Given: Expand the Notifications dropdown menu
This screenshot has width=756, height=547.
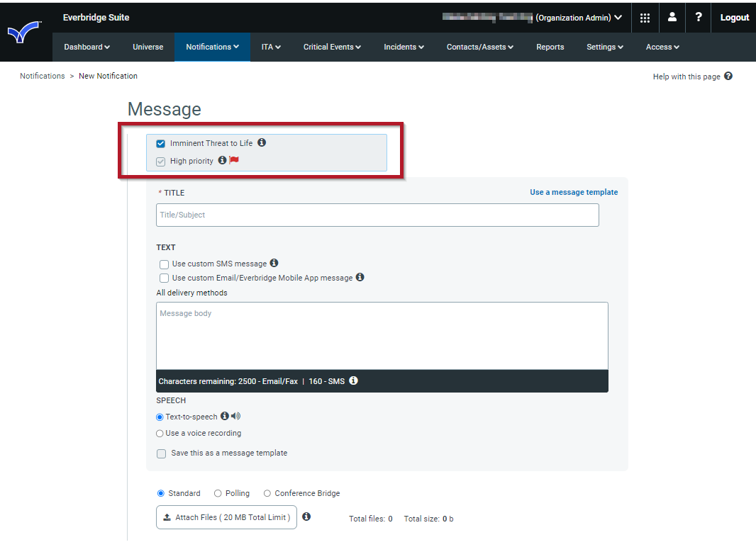Looking at the screenshot, I should click(212, 47).
